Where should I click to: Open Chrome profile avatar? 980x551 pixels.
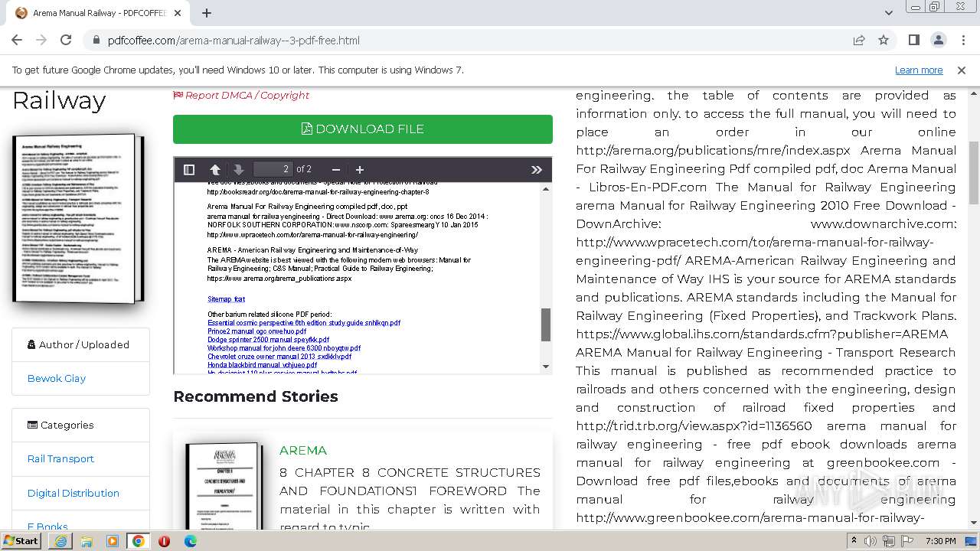point(939,41)
